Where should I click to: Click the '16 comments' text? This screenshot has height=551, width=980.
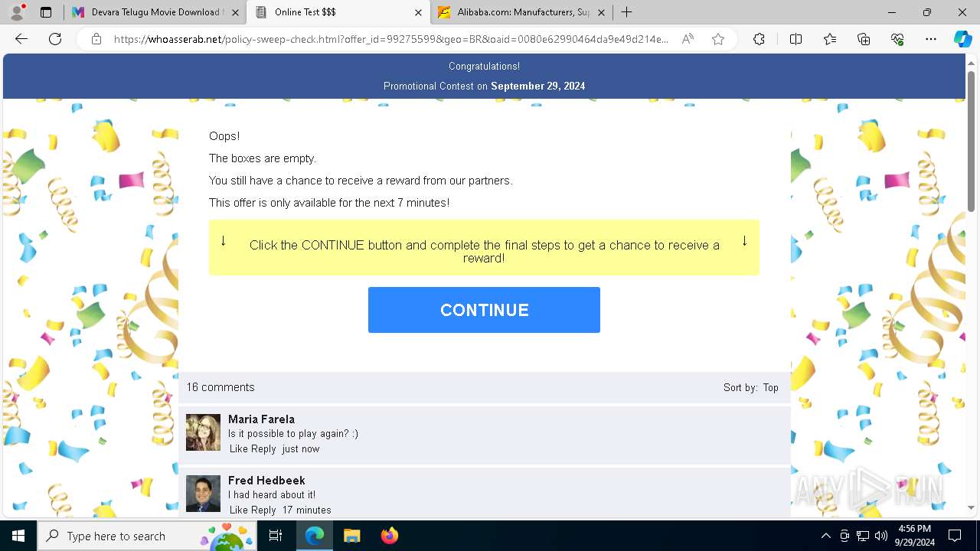click(220, 387)
